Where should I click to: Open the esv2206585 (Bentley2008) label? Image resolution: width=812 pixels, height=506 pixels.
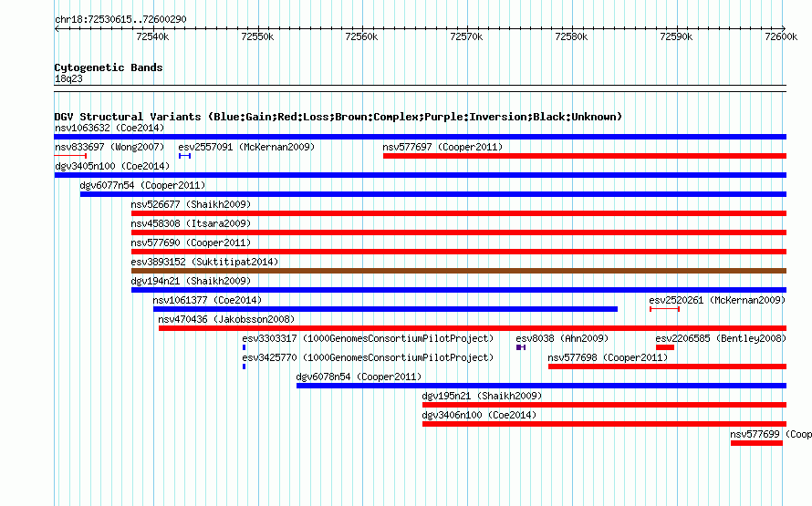pos(721,338)
